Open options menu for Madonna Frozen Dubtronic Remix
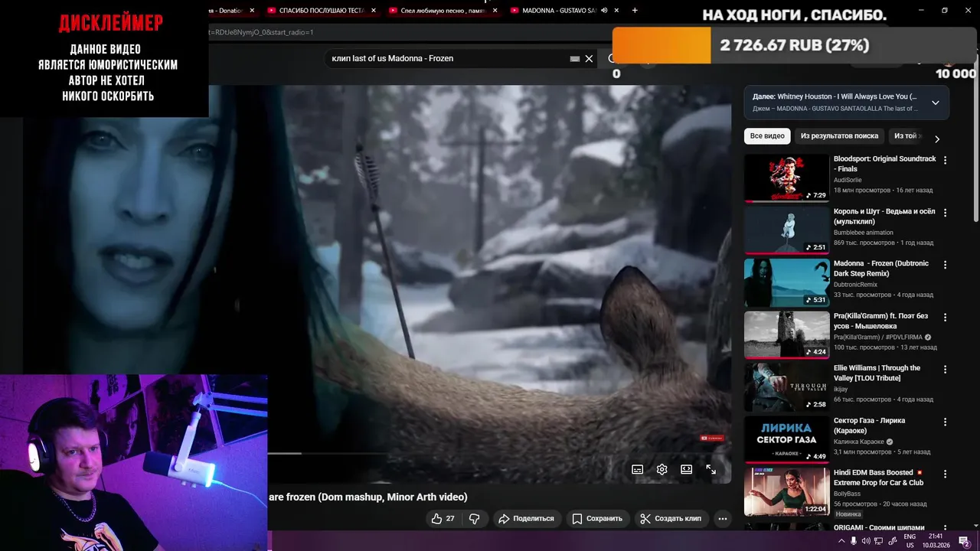Image resolution: width=980 pixels, height=551 pixels. (x=945, y=265)
